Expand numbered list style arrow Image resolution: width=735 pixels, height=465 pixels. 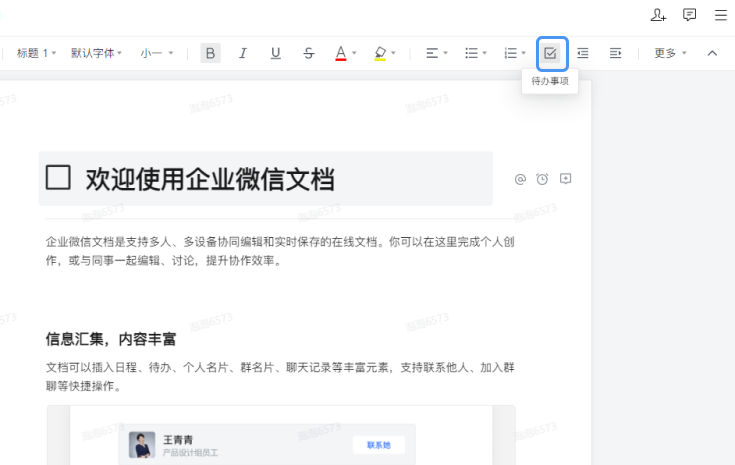pos(524,53)
